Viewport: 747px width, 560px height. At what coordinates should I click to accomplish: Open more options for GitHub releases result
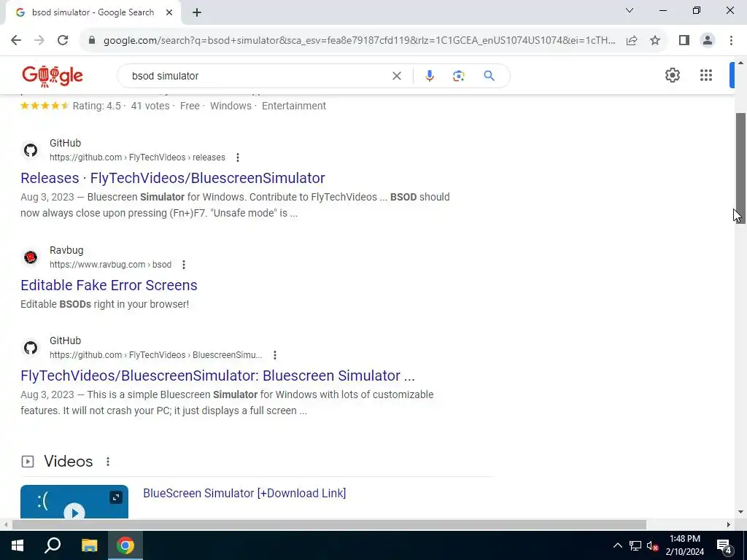[237, 157]
